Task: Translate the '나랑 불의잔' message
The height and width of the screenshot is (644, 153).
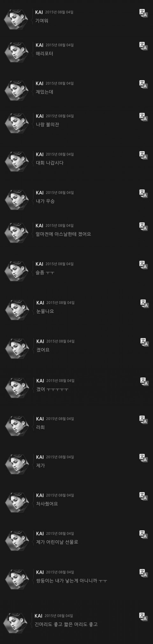Action: (143, 117)
